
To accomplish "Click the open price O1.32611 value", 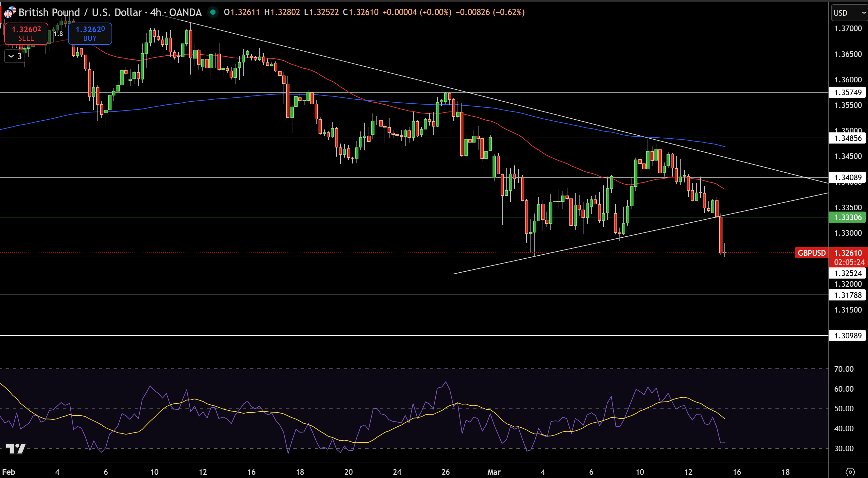I will (242, 12).
